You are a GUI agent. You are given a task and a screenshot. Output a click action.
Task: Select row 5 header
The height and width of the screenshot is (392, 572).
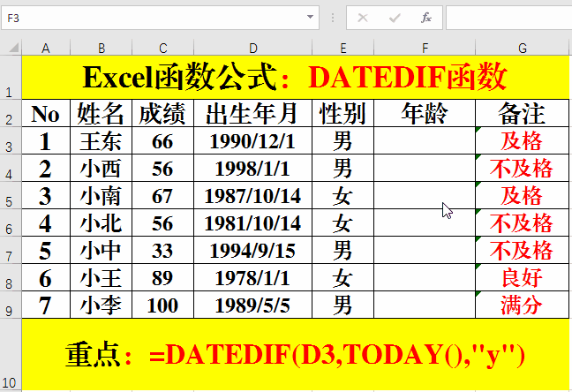point(11,195)
